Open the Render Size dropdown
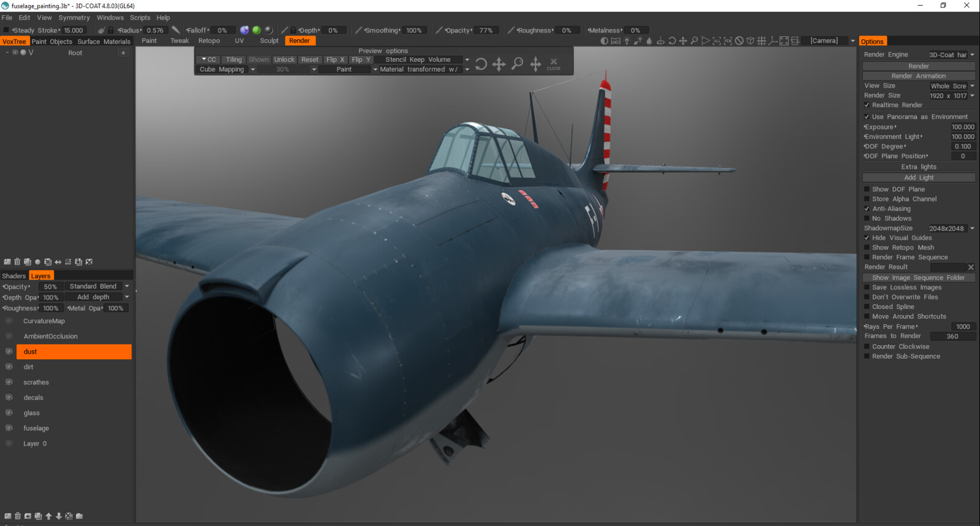Screen dimensions: 980x526 tap(952, 96)
